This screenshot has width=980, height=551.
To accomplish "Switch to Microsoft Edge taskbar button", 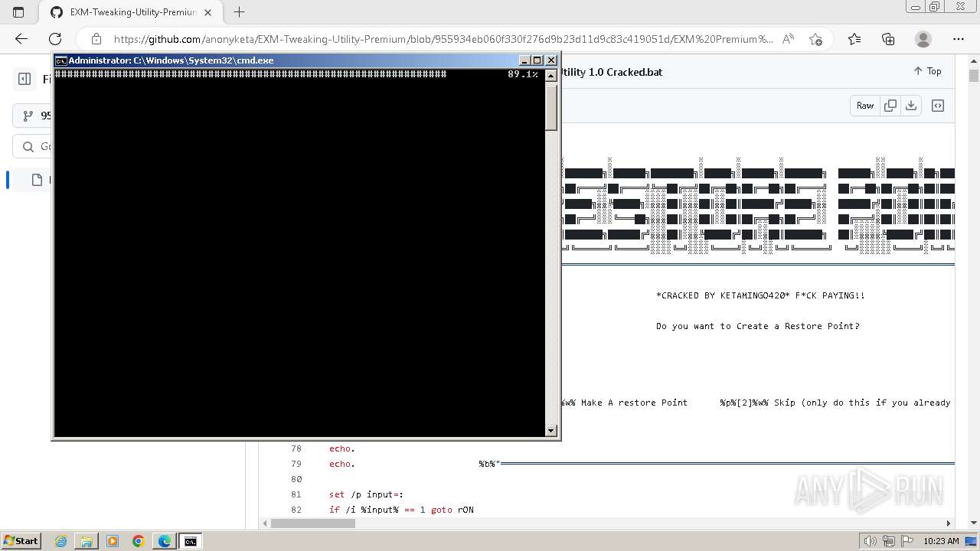I will coord(165,541).
